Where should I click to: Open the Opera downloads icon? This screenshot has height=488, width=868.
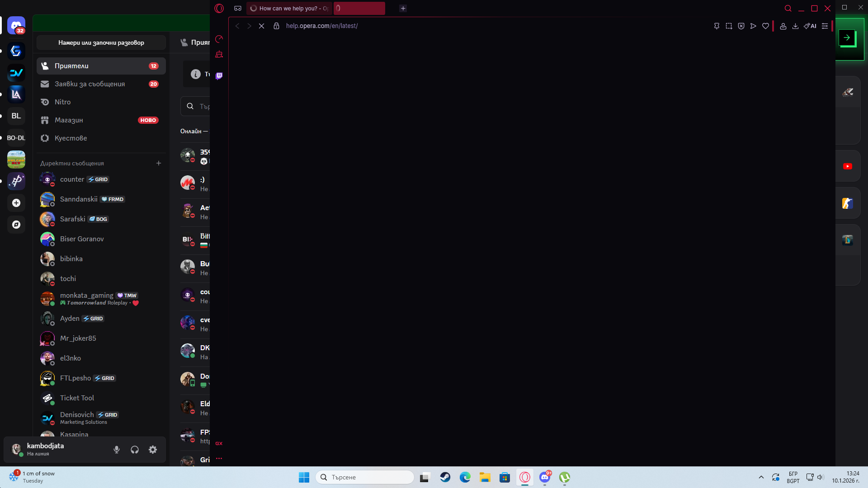point(795,26)
